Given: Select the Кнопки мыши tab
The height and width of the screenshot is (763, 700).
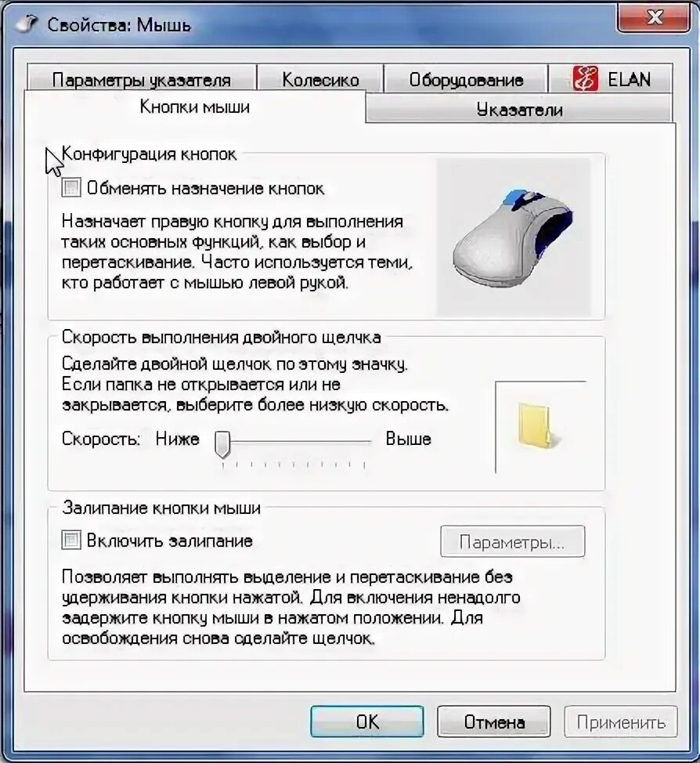Looking at the screenshot, I should (x=195, y=107).
